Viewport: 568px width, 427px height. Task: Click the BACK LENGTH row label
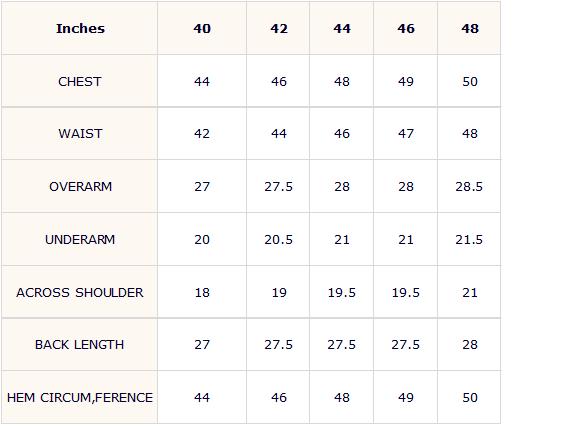click(79, 344)
